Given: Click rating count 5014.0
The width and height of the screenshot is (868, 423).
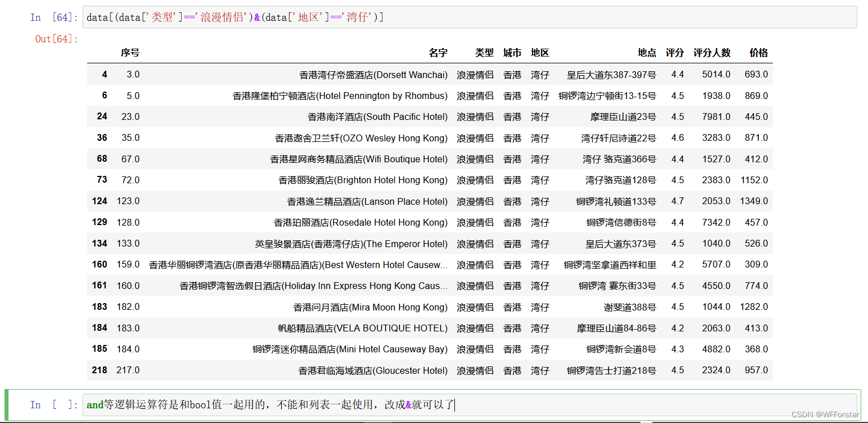Looking at the screenshot, I should (x=716, y=75).
